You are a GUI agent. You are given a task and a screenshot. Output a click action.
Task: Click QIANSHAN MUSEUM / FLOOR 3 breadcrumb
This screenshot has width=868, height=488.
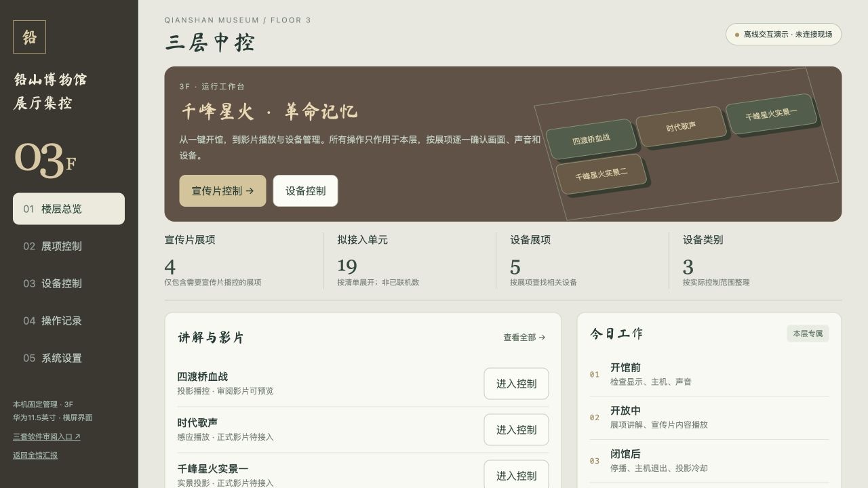(x=237, y=20)
